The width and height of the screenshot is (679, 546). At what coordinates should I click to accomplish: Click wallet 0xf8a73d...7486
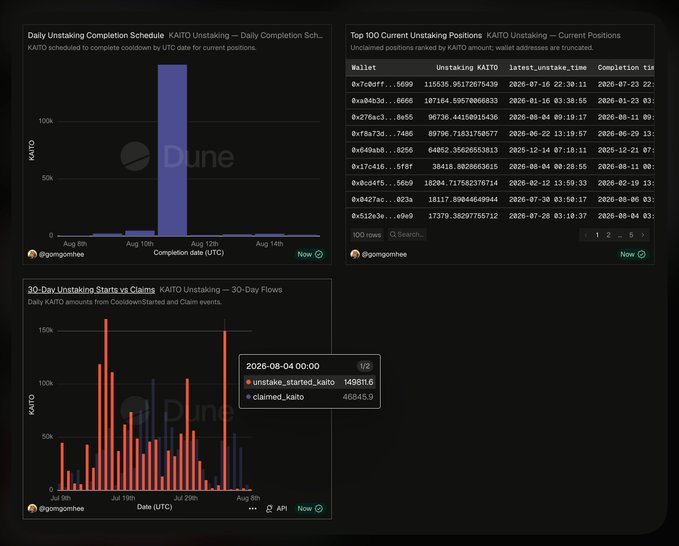coord(382,134)
